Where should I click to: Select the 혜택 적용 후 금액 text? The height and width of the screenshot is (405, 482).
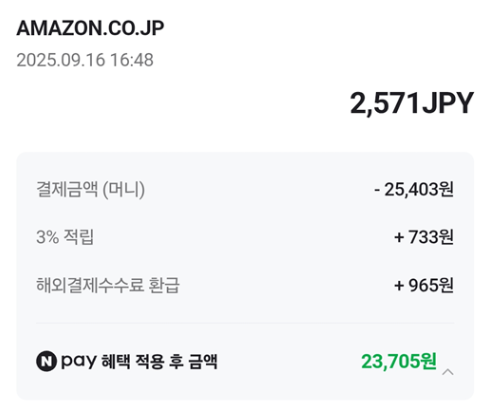[x=159, y=362]
